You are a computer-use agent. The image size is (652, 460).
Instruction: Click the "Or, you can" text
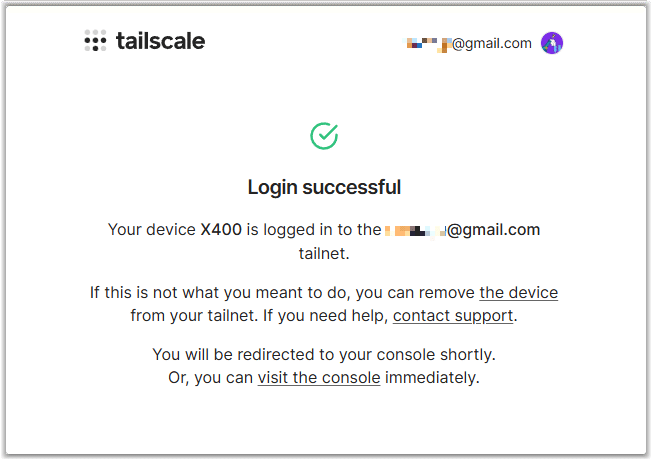click(211, 378)
